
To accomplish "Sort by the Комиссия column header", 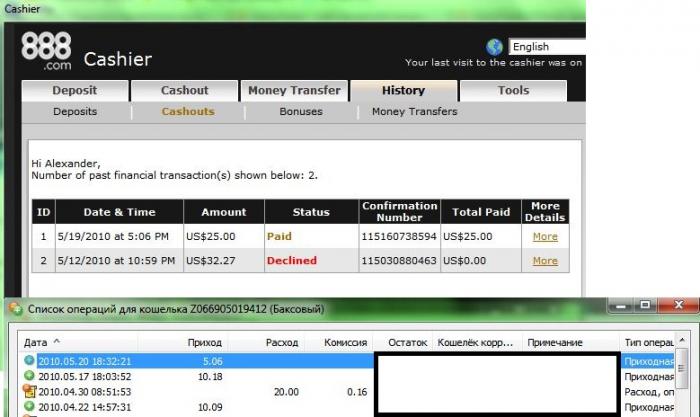I will pyautogui.click(x=338, y=342).
